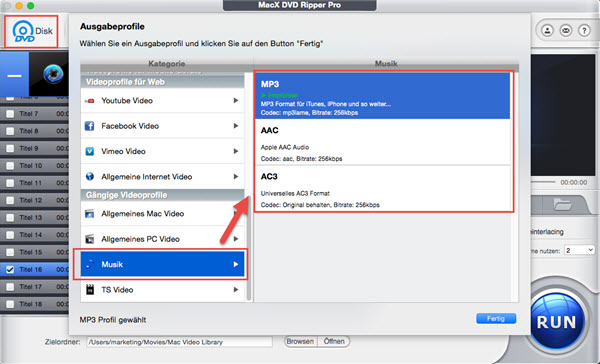The image size is (600, 364).
Task: Expand the Musik category arrow
Action: [236, 264]
